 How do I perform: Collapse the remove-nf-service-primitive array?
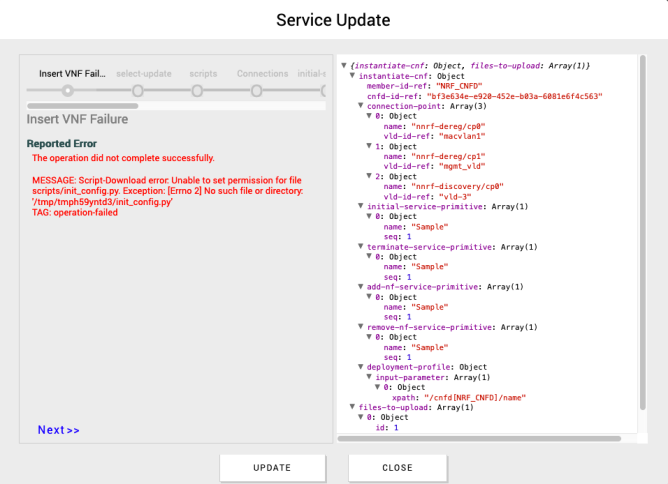[360, 327]
